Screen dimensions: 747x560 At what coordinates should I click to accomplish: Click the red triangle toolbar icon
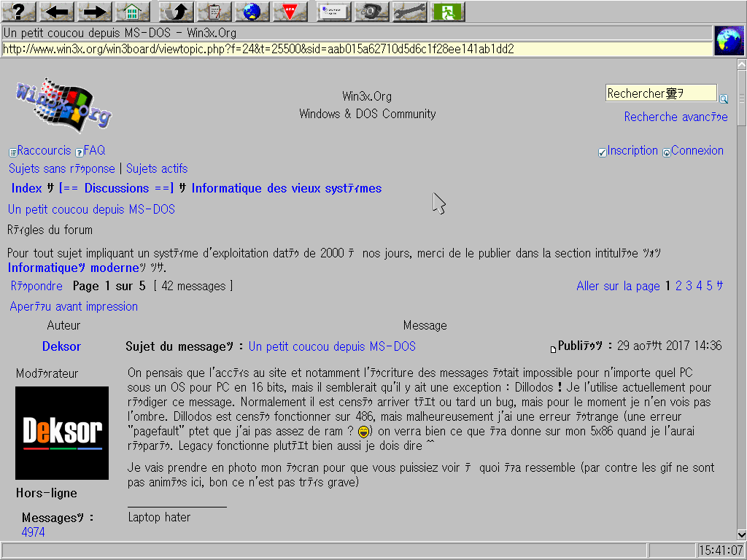click(290, 12)
